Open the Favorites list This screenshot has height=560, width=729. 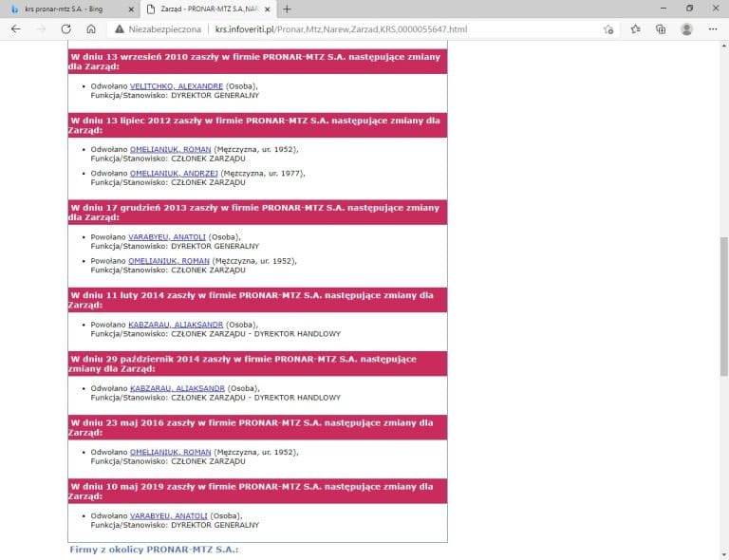coord(636,28)
